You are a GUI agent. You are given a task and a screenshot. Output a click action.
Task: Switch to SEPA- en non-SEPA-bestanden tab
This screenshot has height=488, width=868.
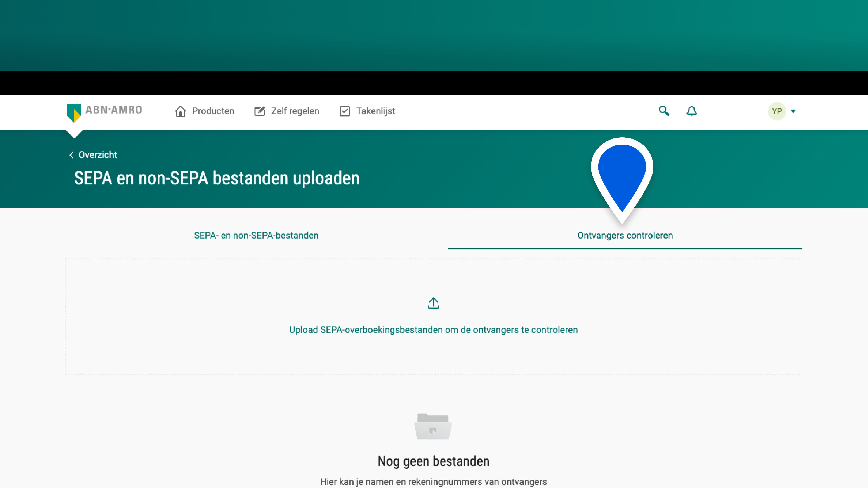click(x=256, y=235)
